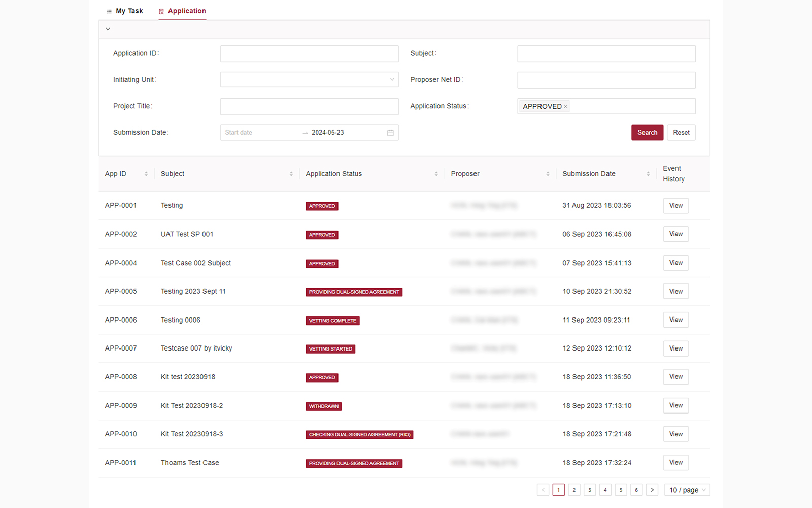Click the Search button

(647, 133)
